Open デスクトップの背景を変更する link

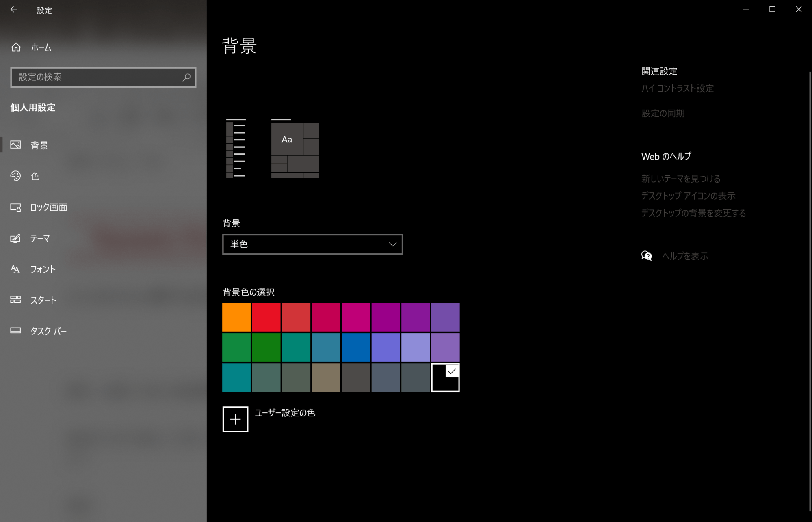(693, 213)
